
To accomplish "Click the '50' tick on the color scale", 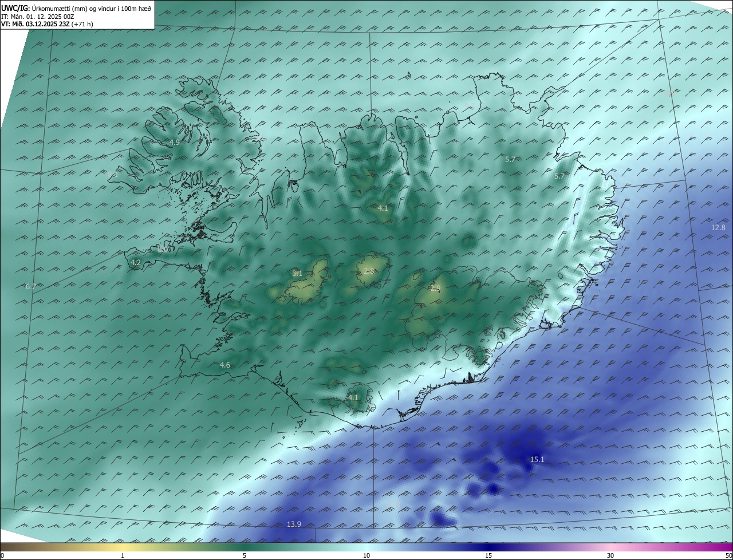I will (729, 555).
